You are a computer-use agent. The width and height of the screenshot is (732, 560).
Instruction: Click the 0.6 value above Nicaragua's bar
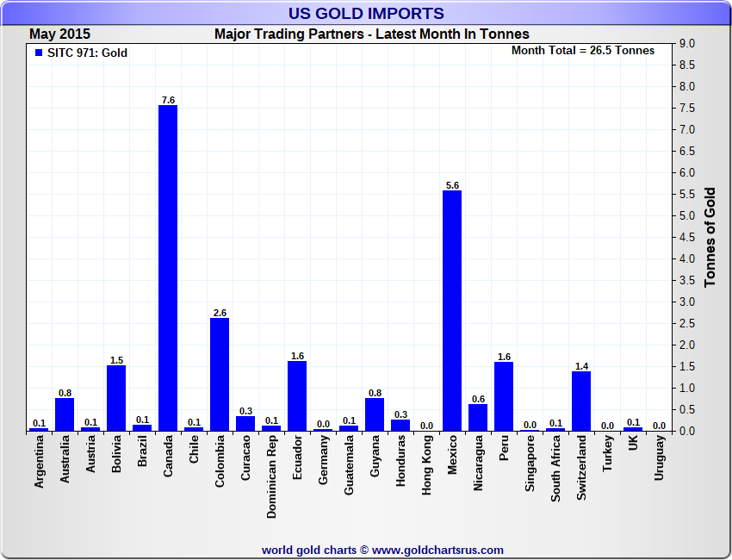coord(478,399)
